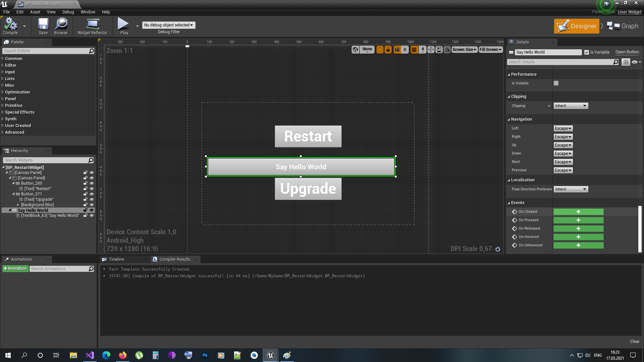
Task: Toggle visibility of Say Hello World button row
Action: point(92,210)
